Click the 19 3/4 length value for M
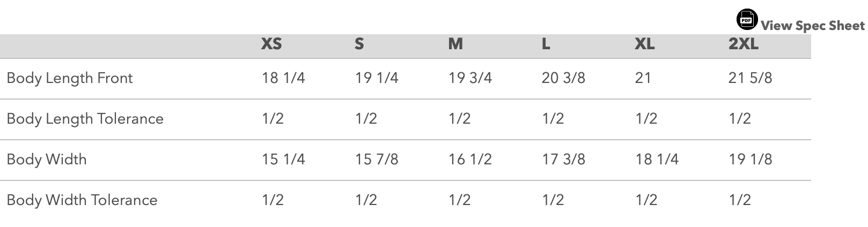Screen dimensions: 868x227 [470, 78]
